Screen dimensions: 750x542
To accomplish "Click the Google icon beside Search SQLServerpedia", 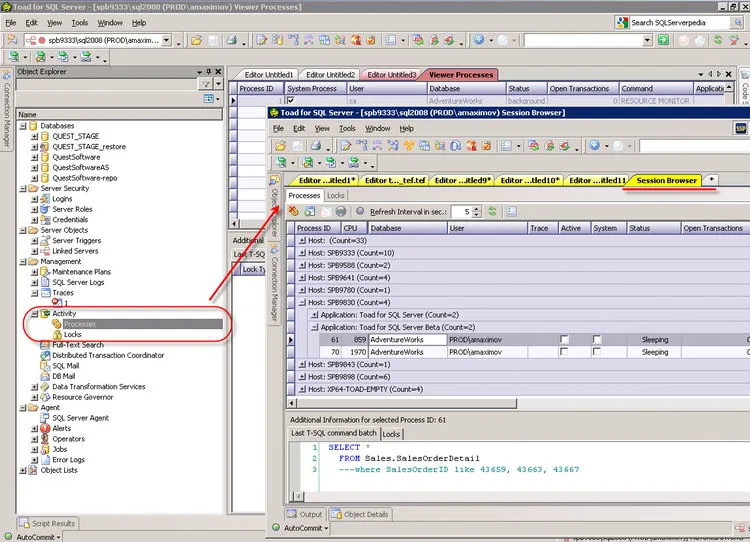I will click(x=622, y=22).
